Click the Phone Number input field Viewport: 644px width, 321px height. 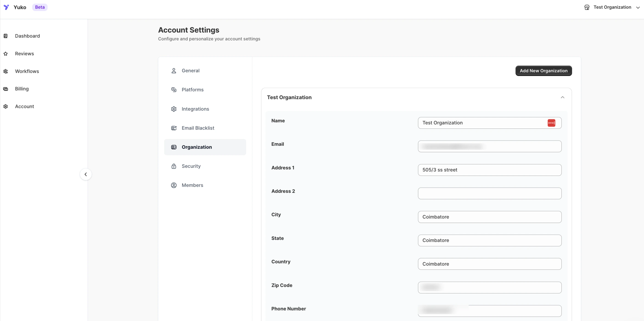(490, 311)
